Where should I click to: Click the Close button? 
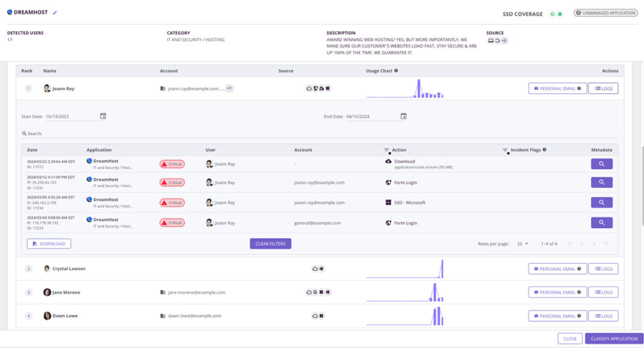pos(570,339)
